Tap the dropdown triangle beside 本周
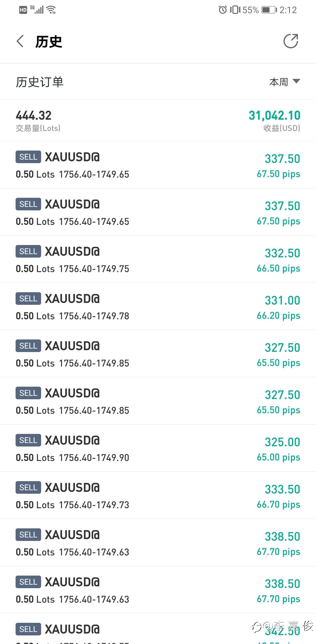 pyautogui.click(x=296, y=81)
